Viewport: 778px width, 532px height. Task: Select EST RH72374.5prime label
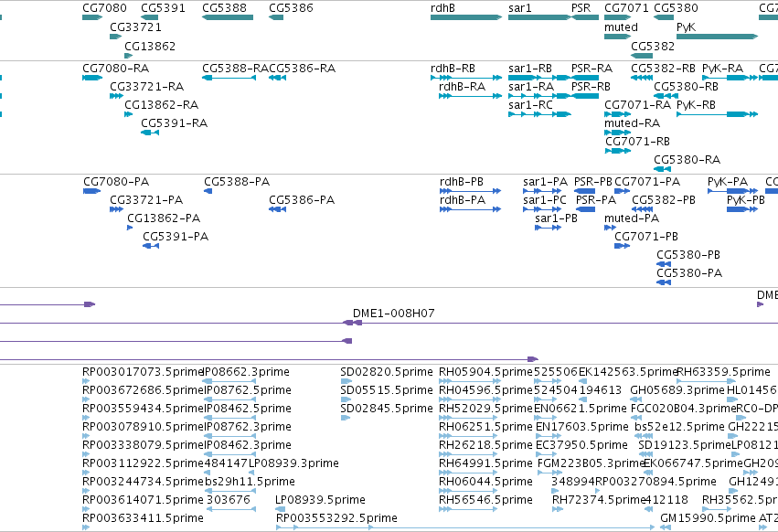(599, 500)
